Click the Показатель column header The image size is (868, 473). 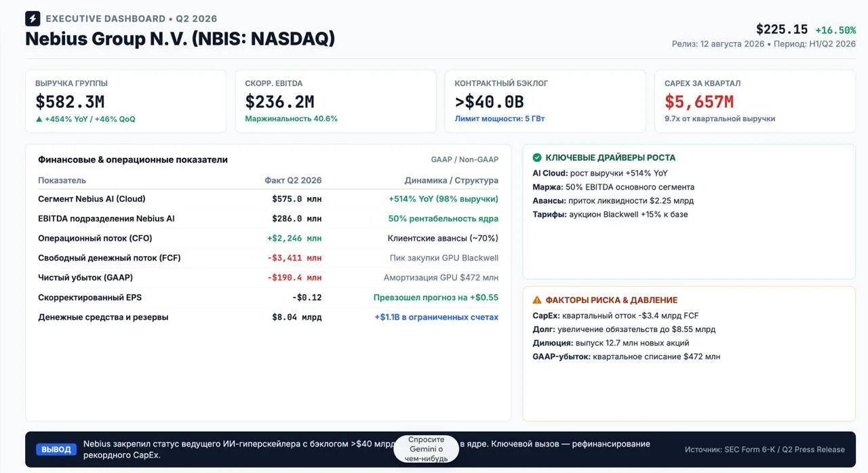[x=62, y=180]
